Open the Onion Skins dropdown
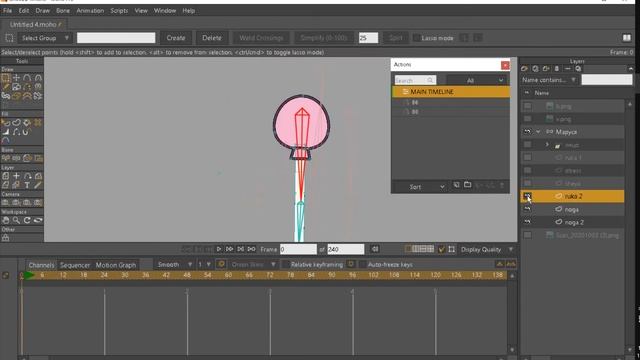 [252, 264]
